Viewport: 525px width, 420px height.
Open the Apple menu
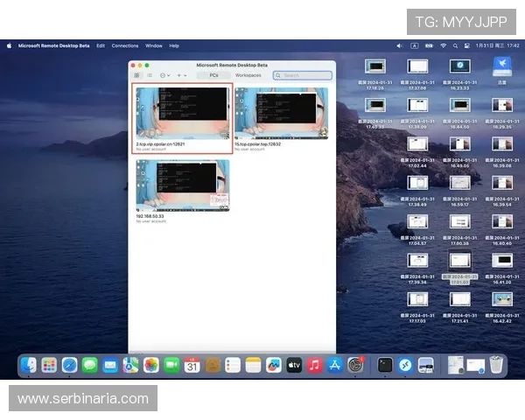coord(9,45)
